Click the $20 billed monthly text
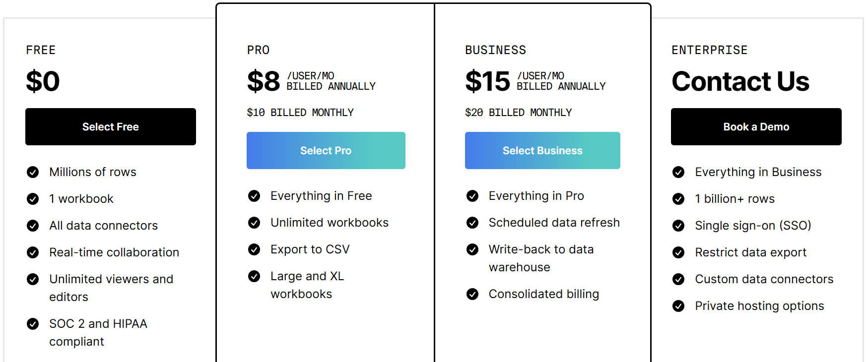This screenshot has height=362, width=868. pos(518,113)
